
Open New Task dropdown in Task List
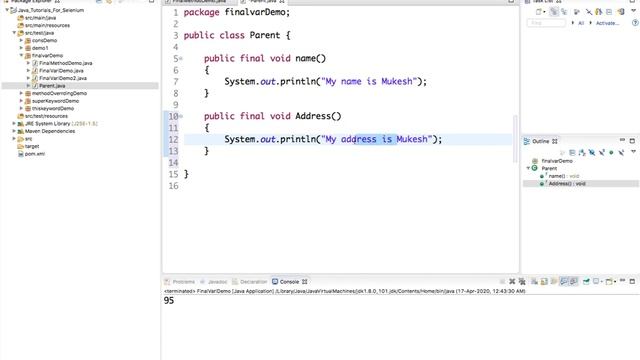point(544,12)
